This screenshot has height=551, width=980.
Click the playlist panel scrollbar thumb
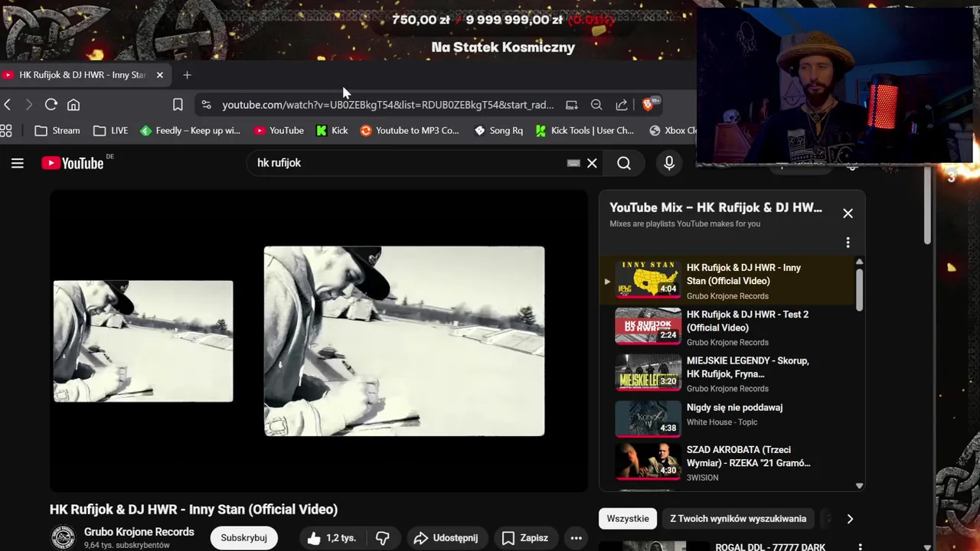[x=859, y=290]
